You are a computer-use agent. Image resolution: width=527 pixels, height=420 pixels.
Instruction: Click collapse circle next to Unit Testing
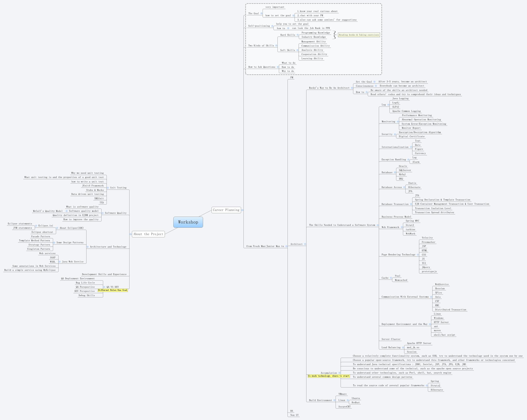[108, 188]
